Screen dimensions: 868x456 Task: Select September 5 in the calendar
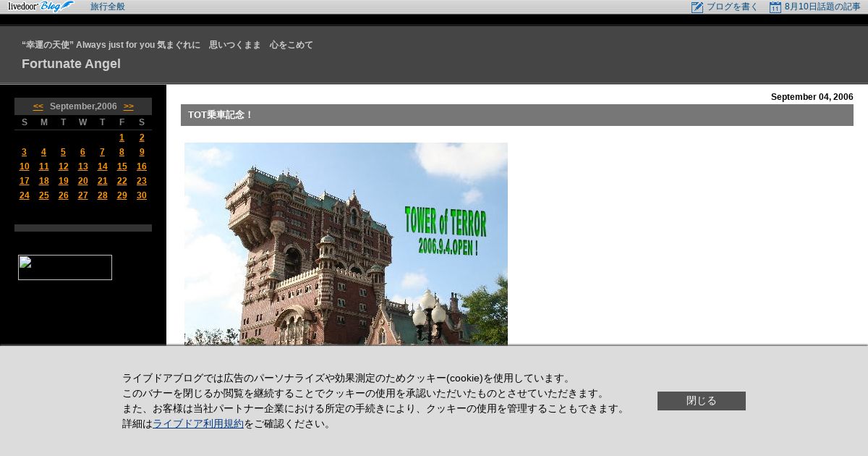pyautogui.click(x=63, y=152)
